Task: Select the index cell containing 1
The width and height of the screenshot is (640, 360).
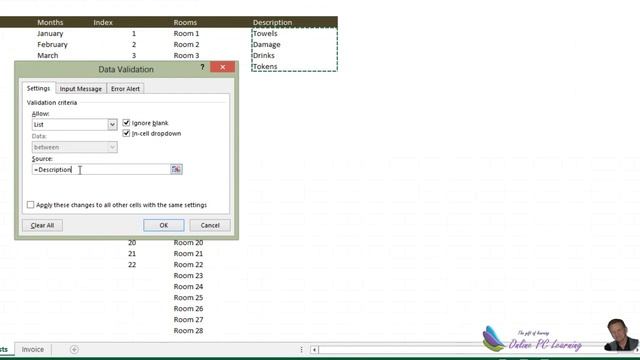Action: point(134,33)
